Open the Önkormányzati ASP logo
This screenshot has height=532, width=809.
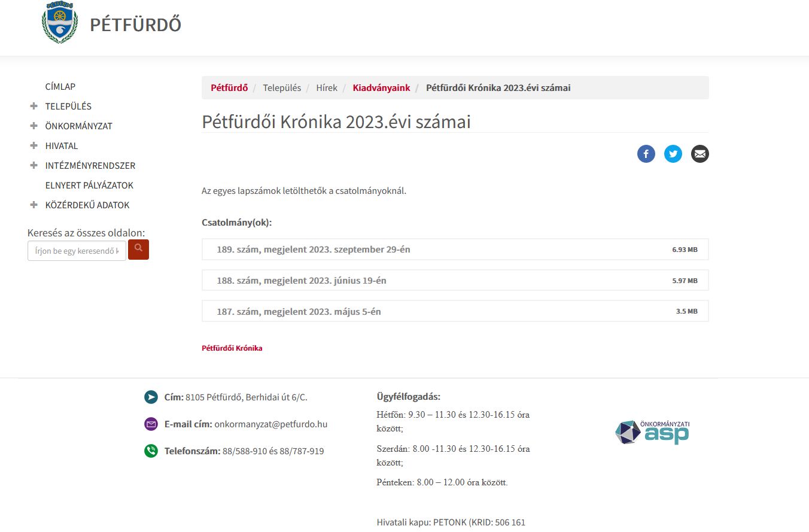point(652,432)
